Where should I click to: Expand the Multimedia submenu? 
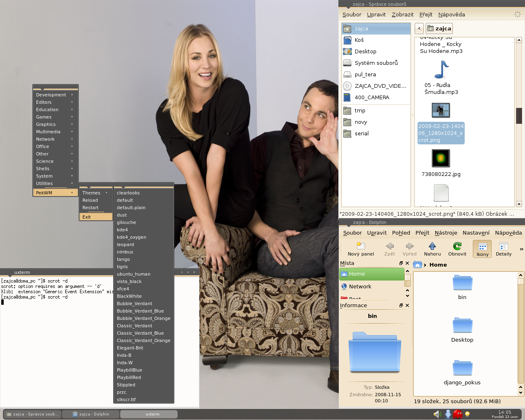tap(55, 132)
